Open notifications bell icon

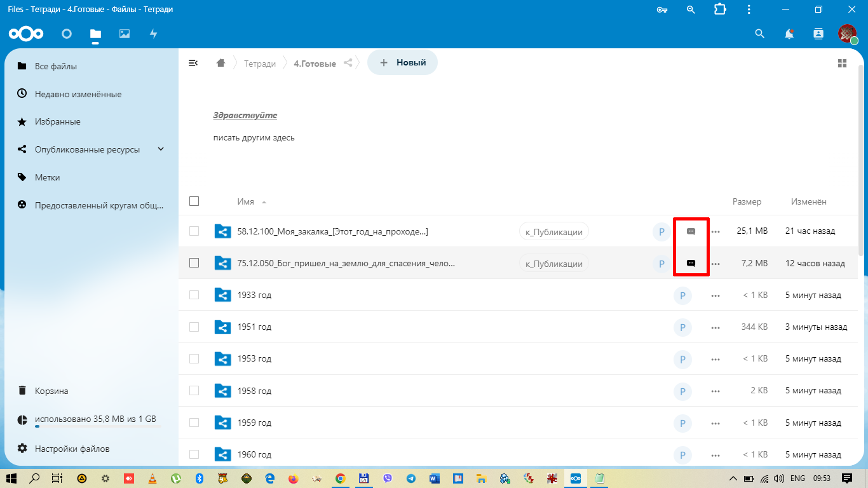pos(789,34)
